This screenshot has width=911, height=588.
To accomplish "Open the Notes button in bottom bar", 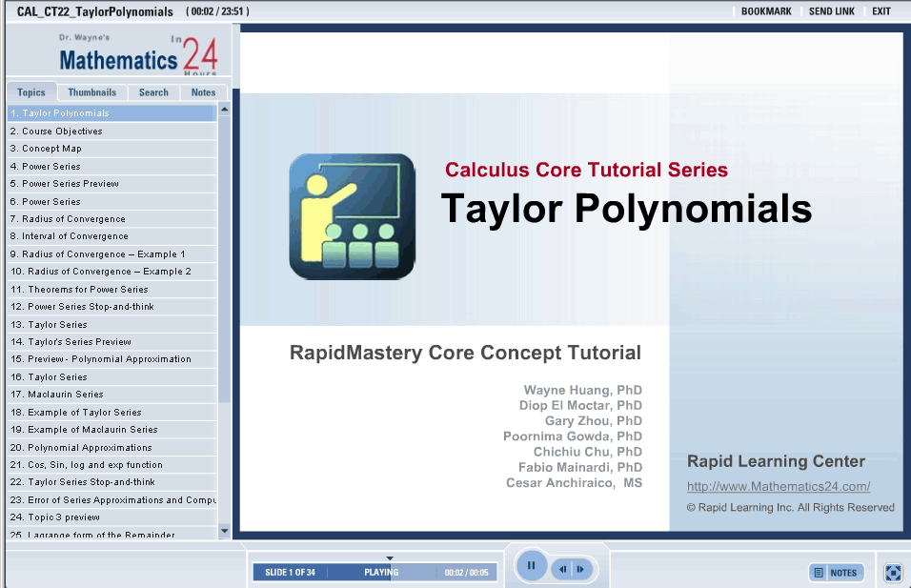I will (837, 573).
